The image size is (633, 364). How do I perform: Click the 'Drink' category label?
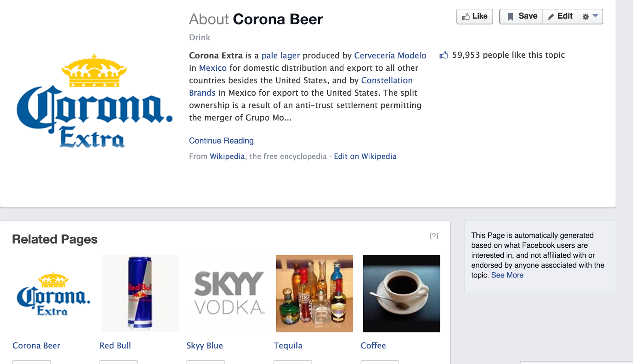coord(200,38)
